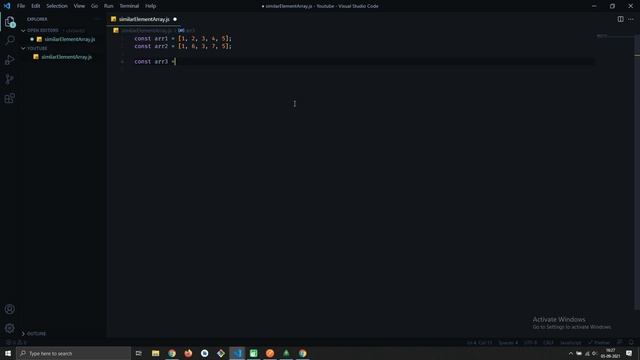Select similarElementArray.js under Open Editors

coord(70,39)
